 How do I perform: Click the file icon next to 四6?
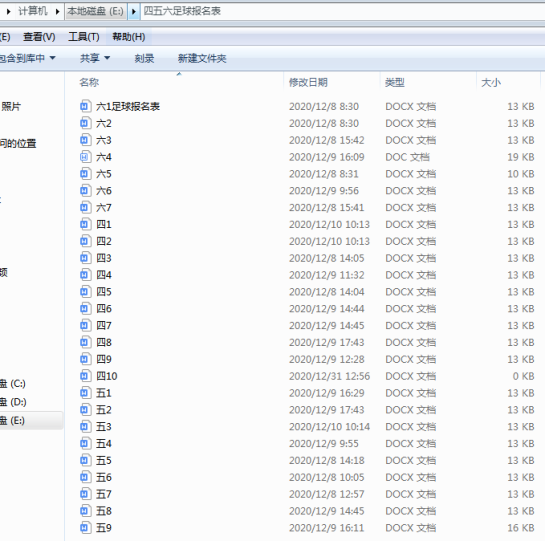(x=85, y=308)
